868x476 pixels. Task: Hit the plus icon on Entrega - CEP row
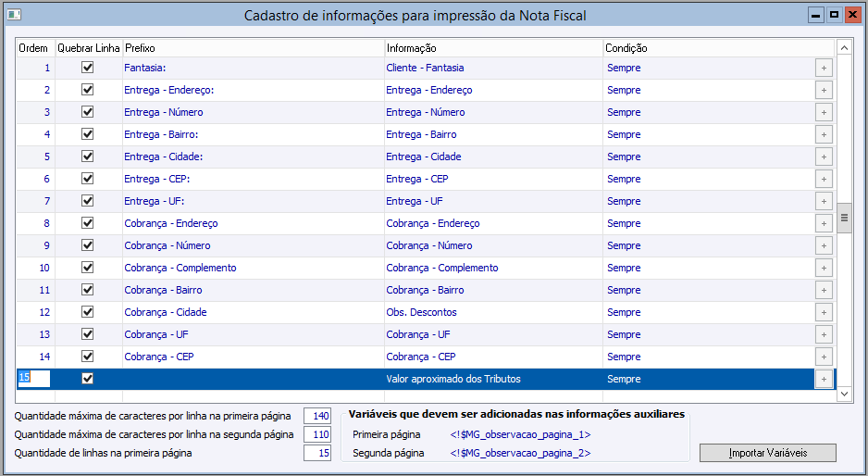click(824, 179)
